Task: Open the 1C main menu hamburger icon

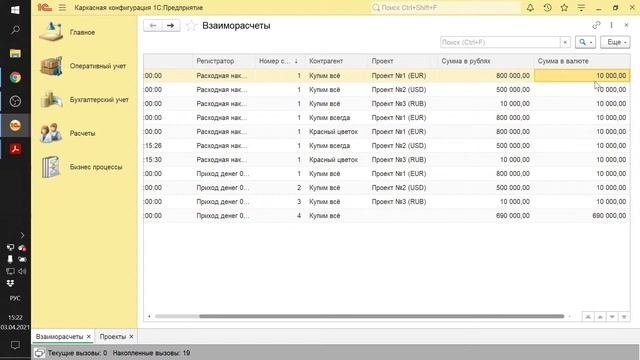Action: tap(62, 7)
